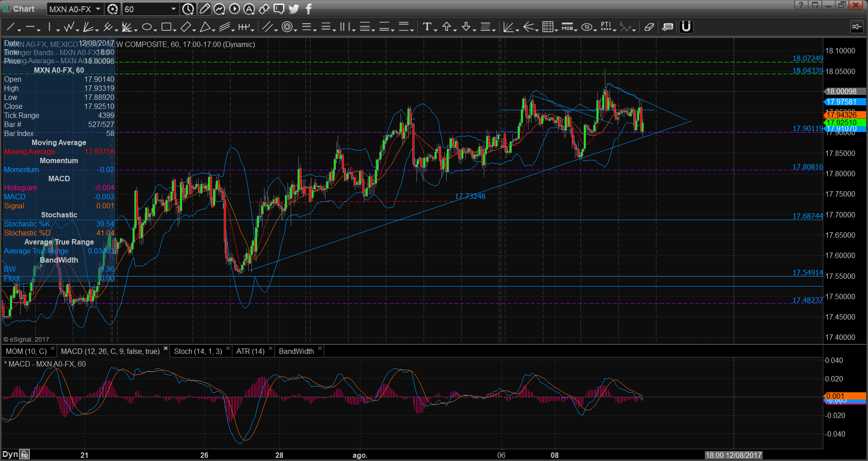Screen dimensions: 868x461
Task: Open the help question mark button
Action: (x=801, y=5)
